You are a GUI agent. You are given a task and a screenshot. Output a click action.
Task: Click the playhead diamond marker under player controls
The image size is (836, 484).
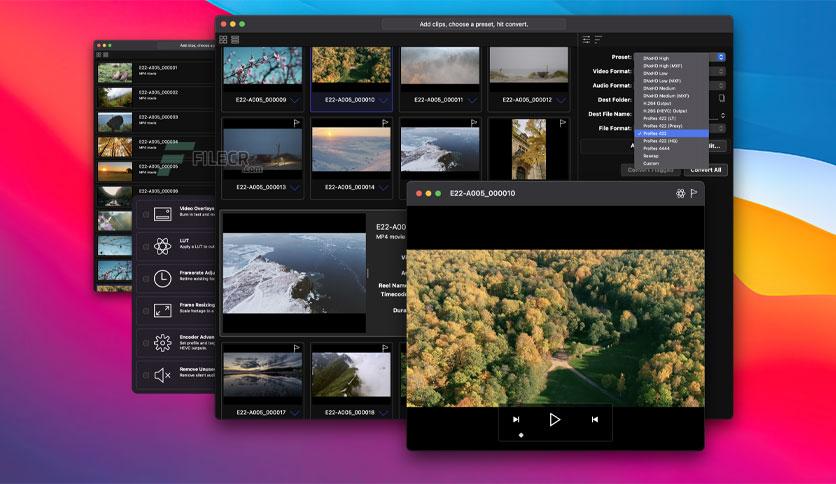(521, 435)
